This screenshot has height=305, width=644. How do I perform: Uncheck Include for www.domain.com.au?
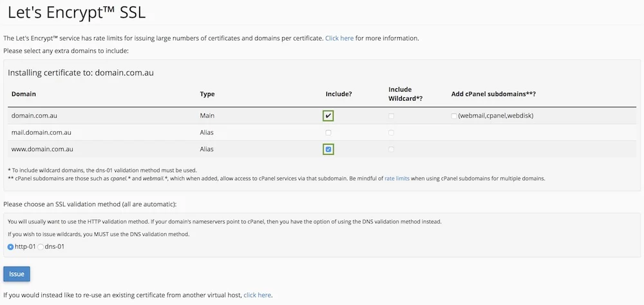pyautogui.click(x=328, y=150)
